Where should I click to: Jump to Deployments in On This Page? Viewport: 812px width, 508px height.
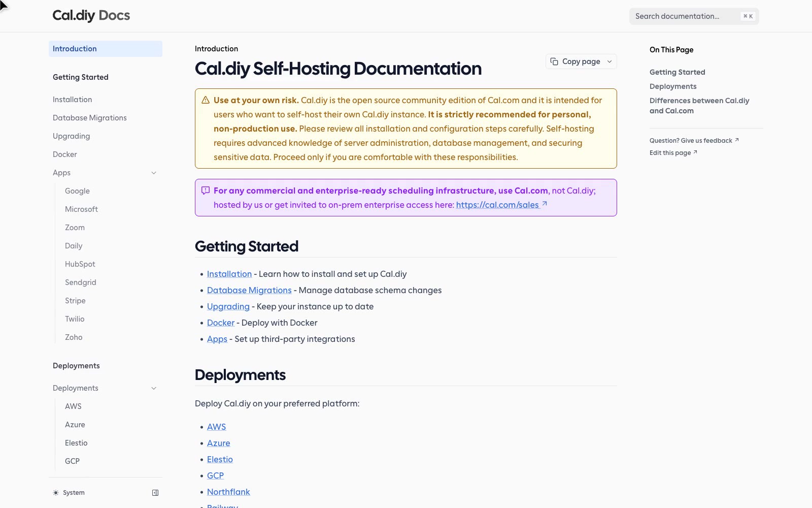(673, 86)
